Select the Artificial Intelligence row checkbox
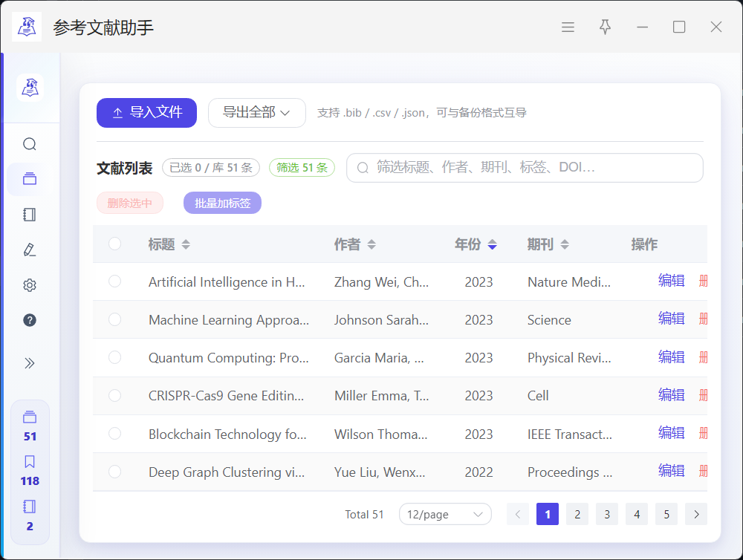 pos(114,281)
